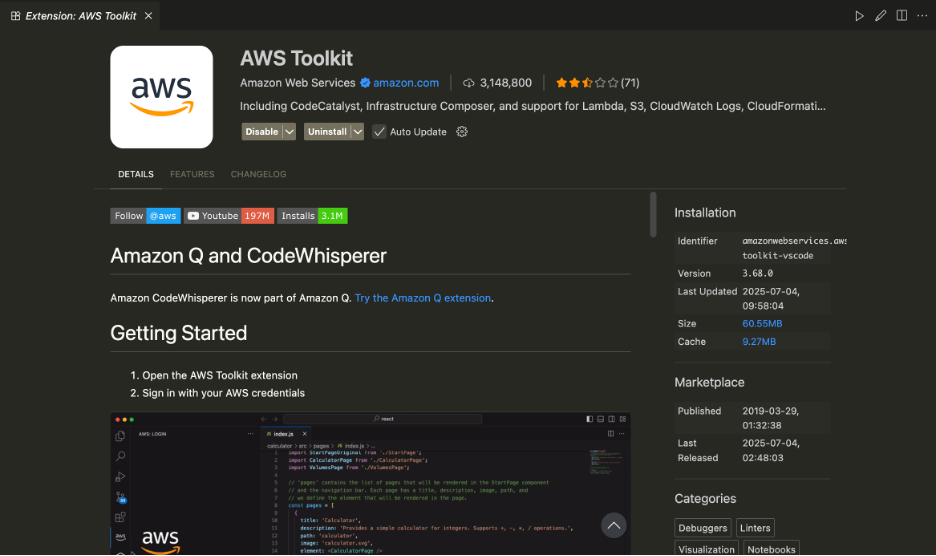Click the verified publisher badge icon
This screenshot has width=936, height=556.
click(365, 83)
